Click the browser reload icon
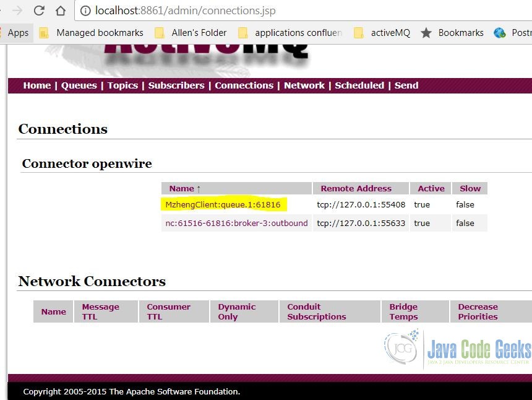Viewport: 532px width, 400px height. coord(38,10)
